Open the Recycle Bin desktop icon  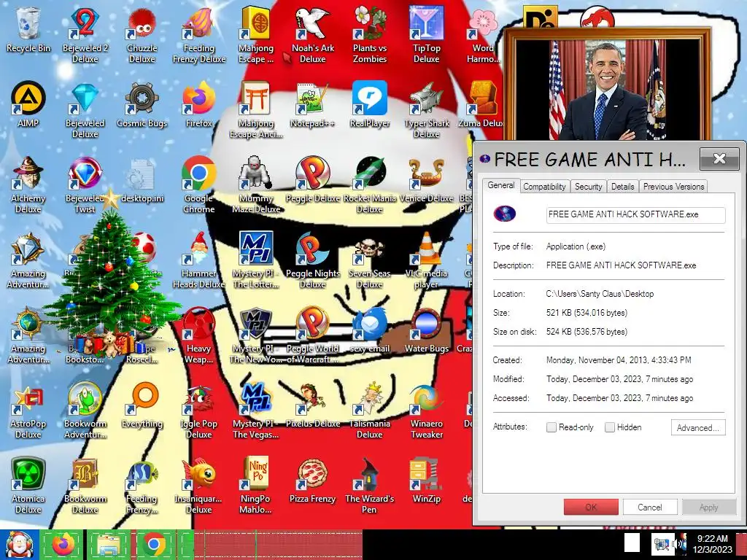pyautogui.click(x=28, y=29)
